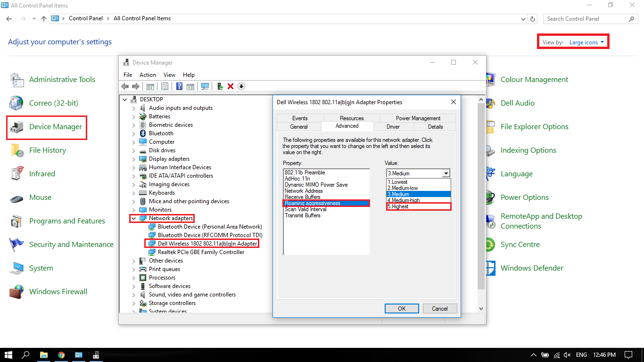Screen dimensions: 644x362
Task: Expand the Processors tree node
Action: (133, 278)
